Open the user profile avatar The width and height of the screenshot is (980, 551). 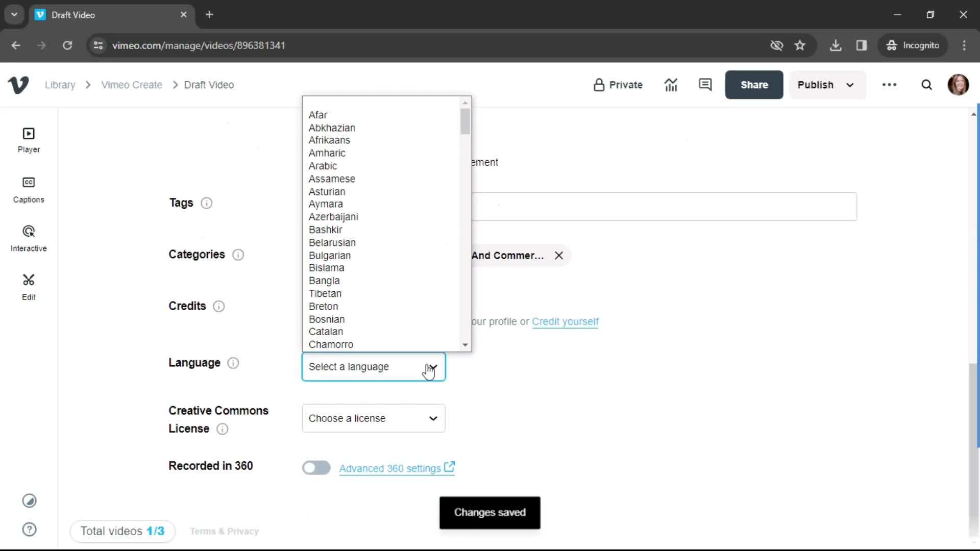958,85
